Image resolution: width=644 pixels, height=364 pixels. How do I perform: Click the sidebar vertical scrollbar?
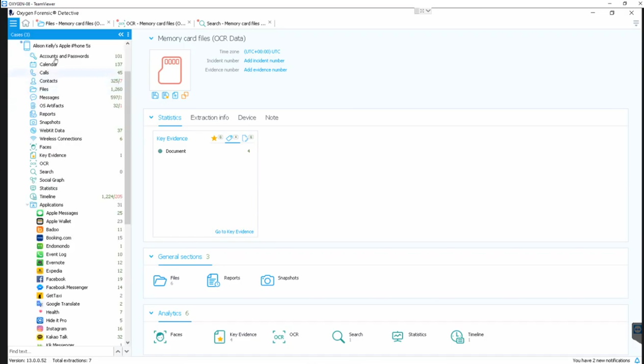(127, 147)
